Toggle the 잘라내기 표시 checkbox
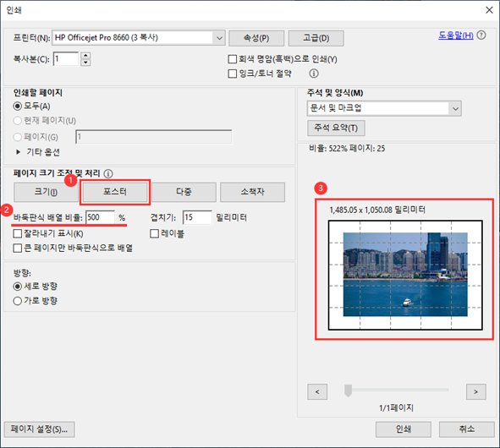The height and width of the screenshot is (448, 500). pyautogui.click(x=18, y=234)
